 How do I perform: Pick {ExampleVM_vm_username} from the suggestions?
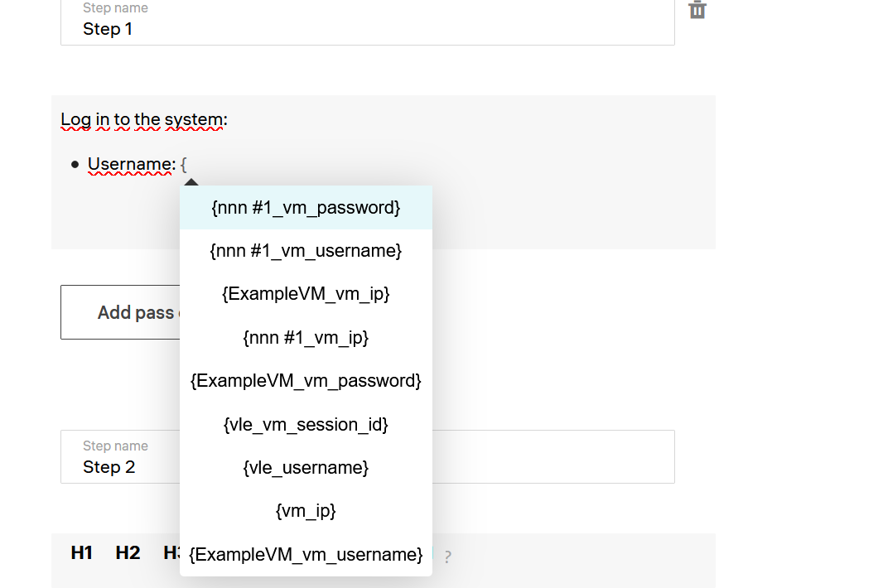(306, 554)
